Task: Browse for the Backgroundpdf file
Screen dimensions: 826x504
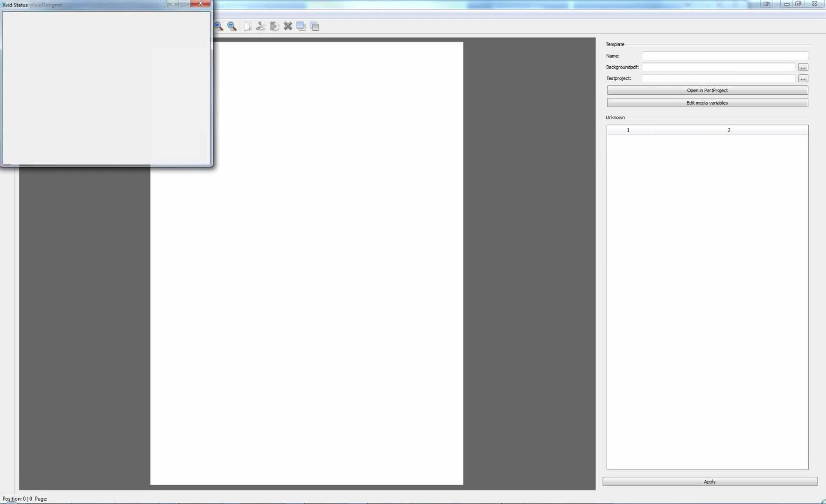Action: pyautogui.click(x=803, y=67)
